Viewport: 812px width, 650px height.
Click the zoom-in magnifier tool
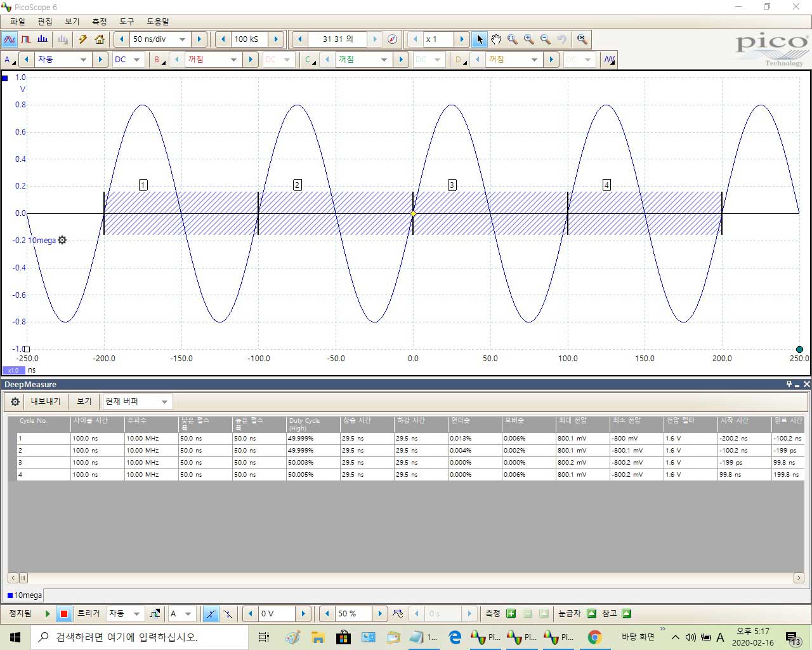point(528,39)
